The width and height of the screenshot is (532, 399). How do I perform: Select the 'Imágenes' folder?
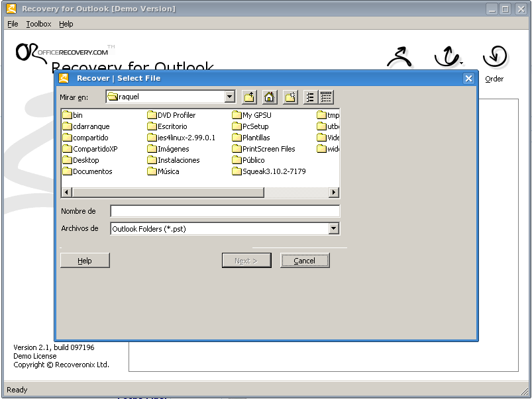point(168,148)
